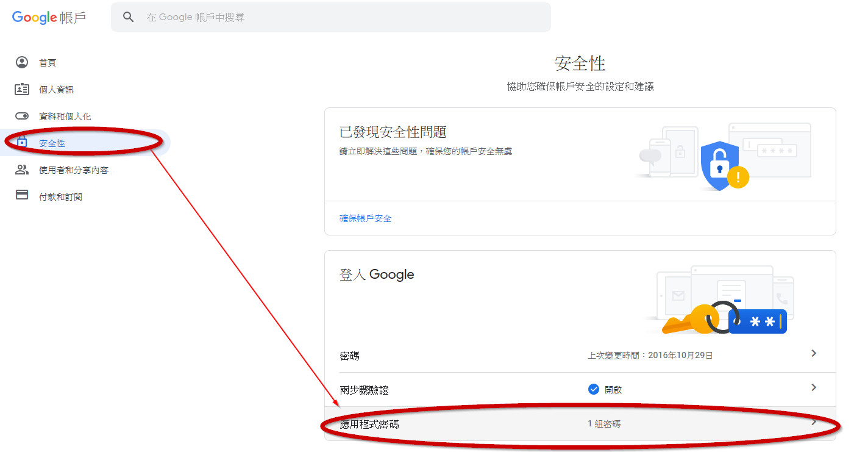Expand the 密碼 row chevron arrow
Screen dimensions: 868x452
pos(813,354)
